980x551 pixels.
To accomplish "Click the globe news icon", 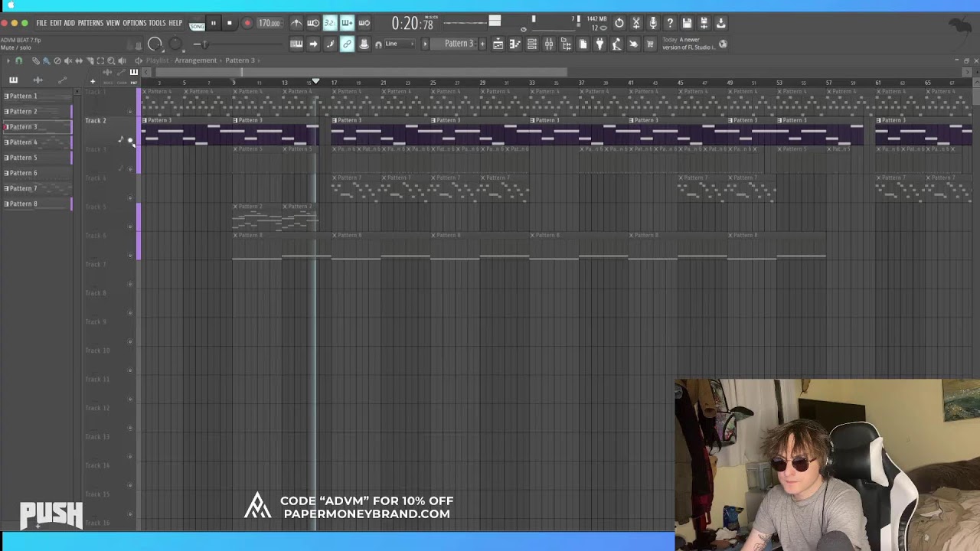I will click(723, 44).
